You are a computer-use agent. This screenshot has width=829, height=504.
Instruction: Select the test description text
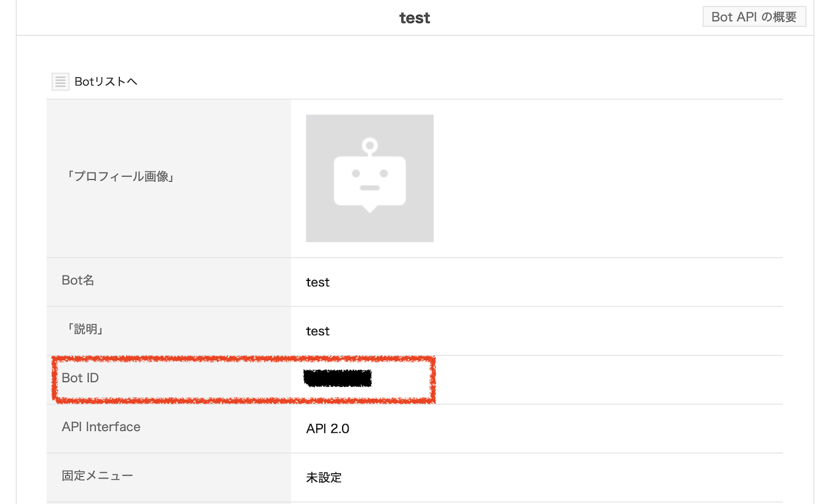click(318, 331)
